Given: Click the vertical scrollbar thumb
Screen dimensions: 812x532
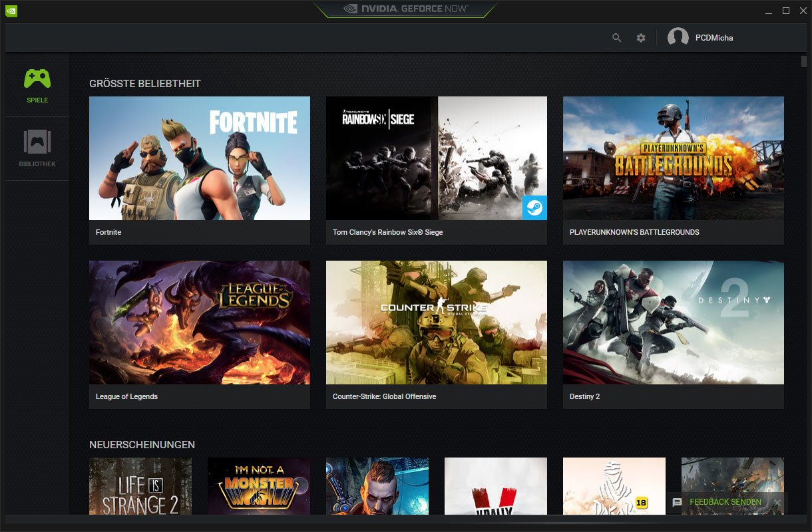Looking at the screenshot, I should [804, 62].
